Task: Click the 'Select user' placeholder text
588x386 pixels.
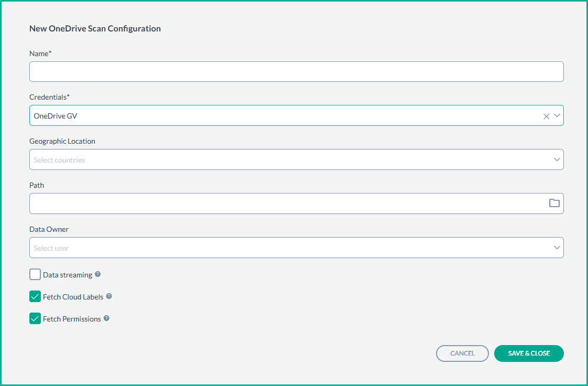Action: [x=51, y=248]
